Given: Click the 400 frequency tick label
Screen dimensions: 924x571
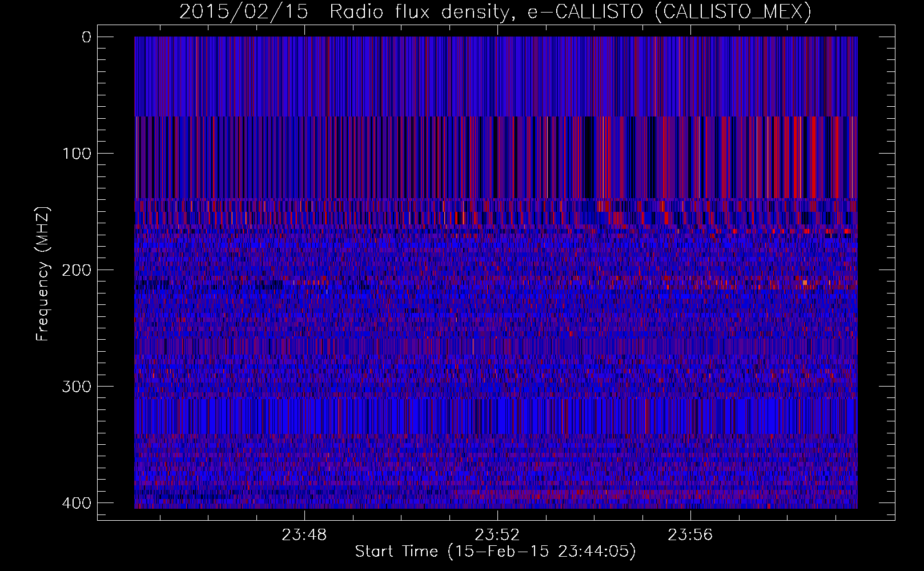Looking at the screenshot, I should tap(76, 503).
